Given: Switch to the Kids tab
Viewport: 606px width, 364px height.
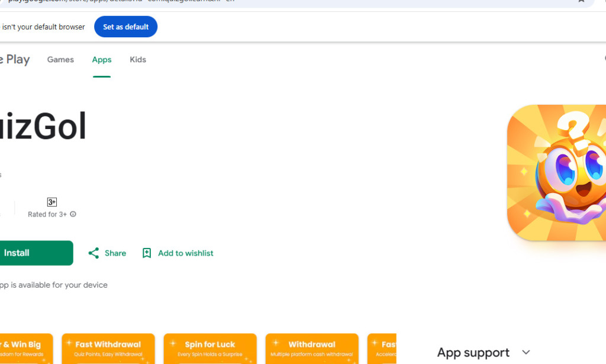Looking at the screenshot, I should (137, 59).
